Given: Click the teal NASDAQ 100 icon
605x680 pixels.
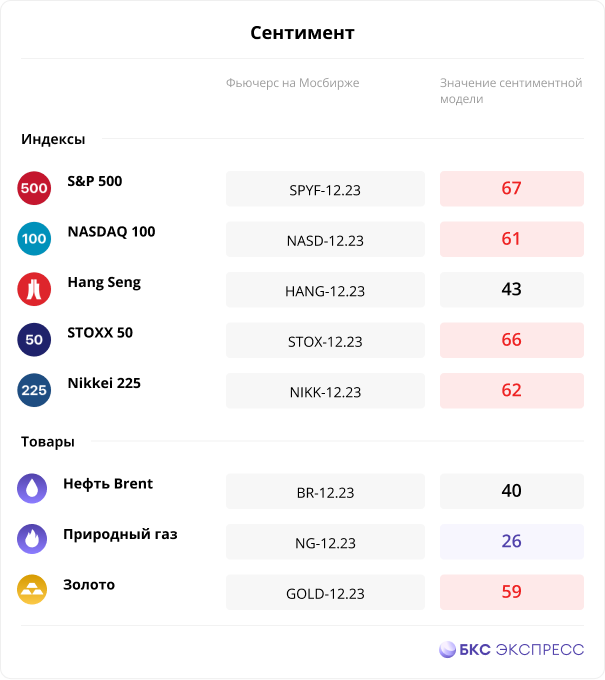Looking at the screenshot, I should (x=34, y=239).
